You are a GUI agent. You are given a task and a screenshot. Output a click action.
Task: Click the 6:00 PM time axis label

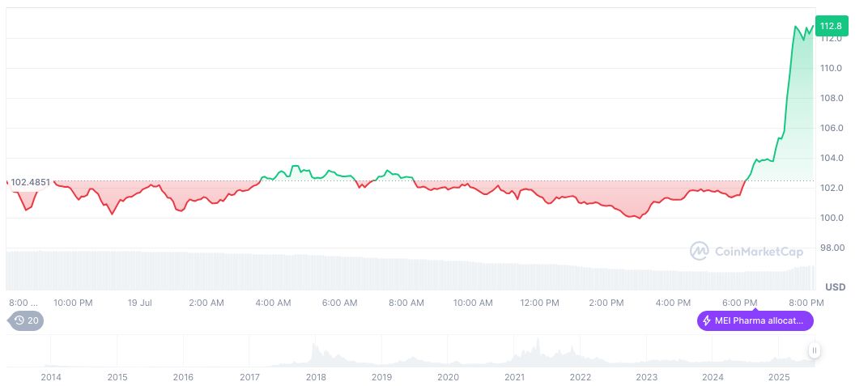coord(740,303)
